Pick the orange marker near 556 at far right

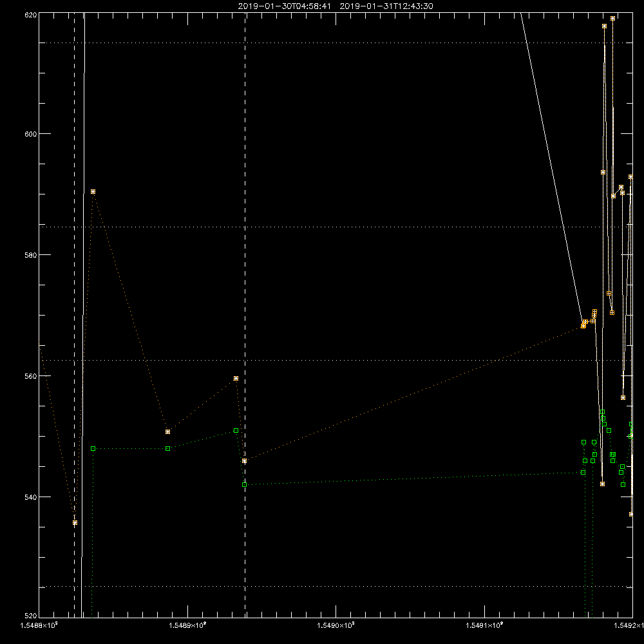623,397
